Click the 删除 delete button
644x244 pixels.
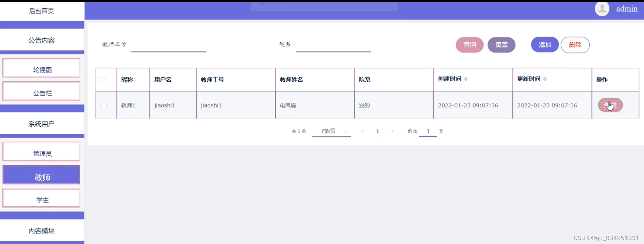(575, 45)
